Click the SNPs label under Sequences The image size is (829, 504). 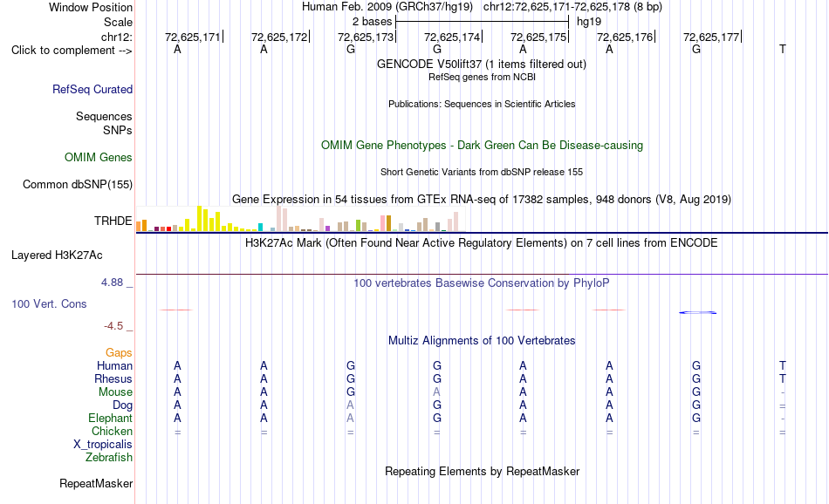pyautogui.click(x=118, y=130)
